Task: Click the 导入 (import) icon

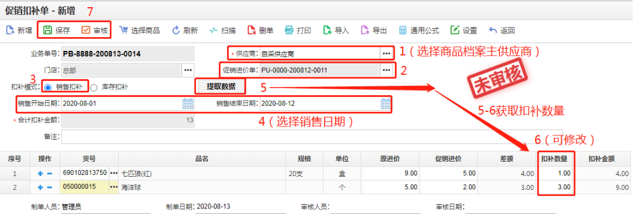Action: coord(327,30)
